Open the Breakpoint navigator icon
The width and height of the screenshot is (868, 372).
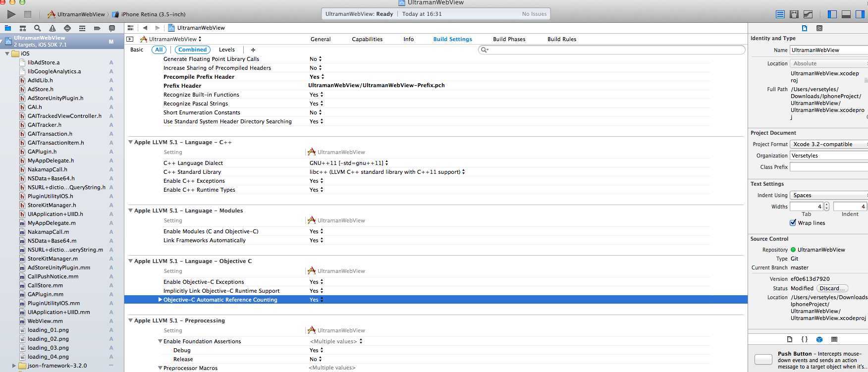point(97,28)
